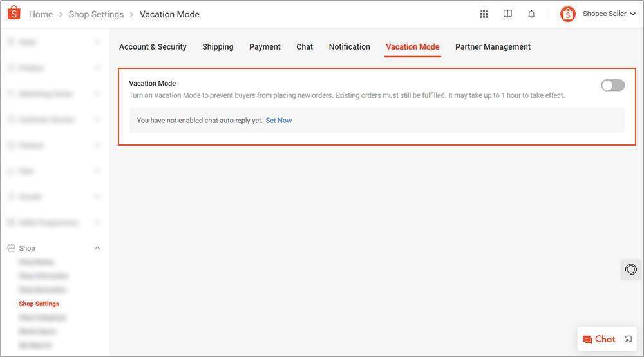Viewport: 644px width, 357px height.
Task: Collapse the Shop sidebar section chevron
Action: (x=97, y=249)
